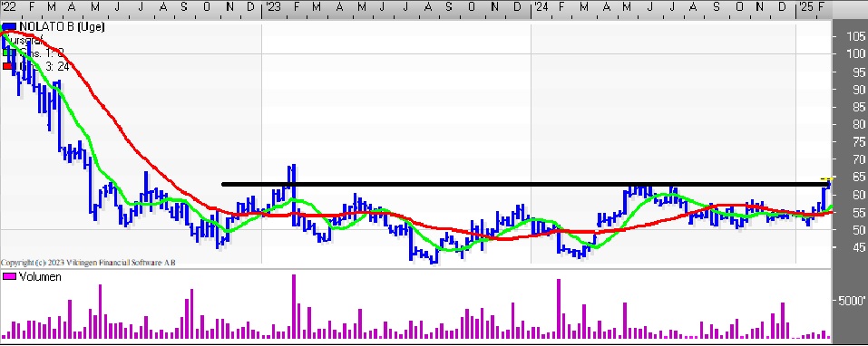
Task: Click the tallest volume bar in early '23
Action: [294, 307]
